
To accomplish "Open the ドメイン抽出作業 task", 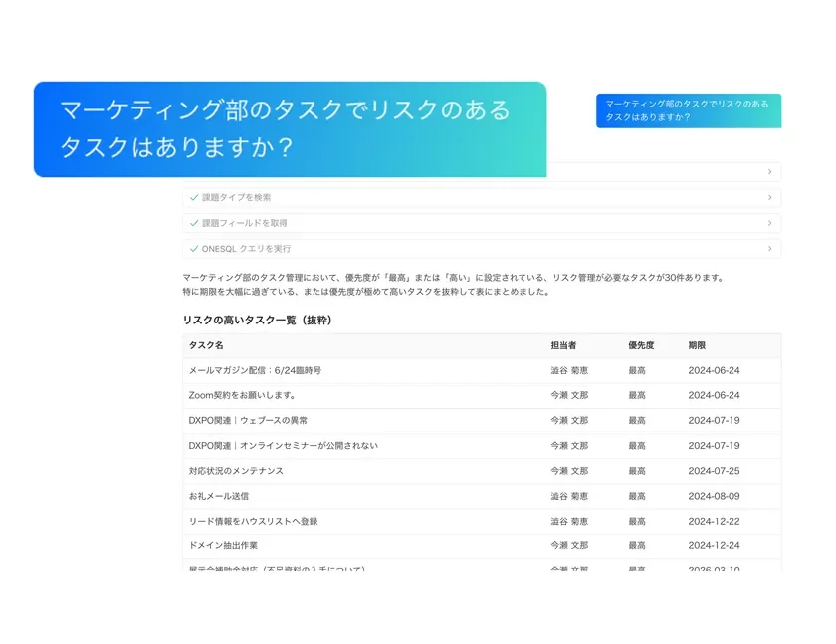I will click(226, 544).
